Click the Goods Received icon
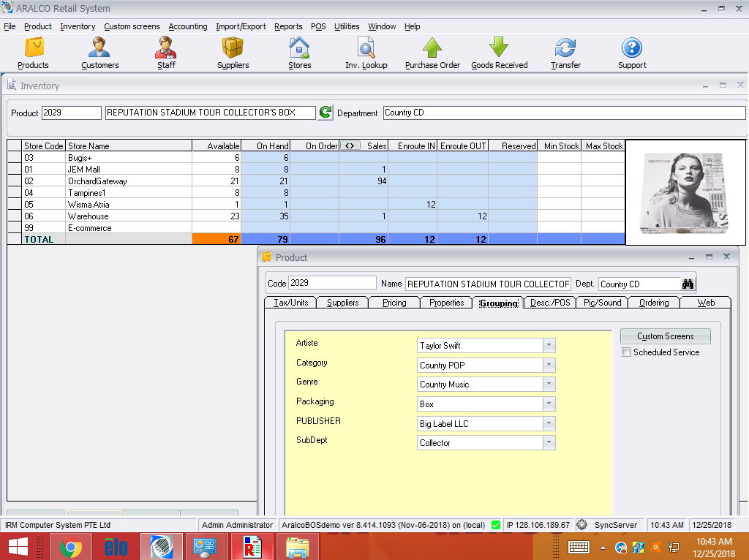The width and height of the screenshot is (749, 560). point(498,51)
